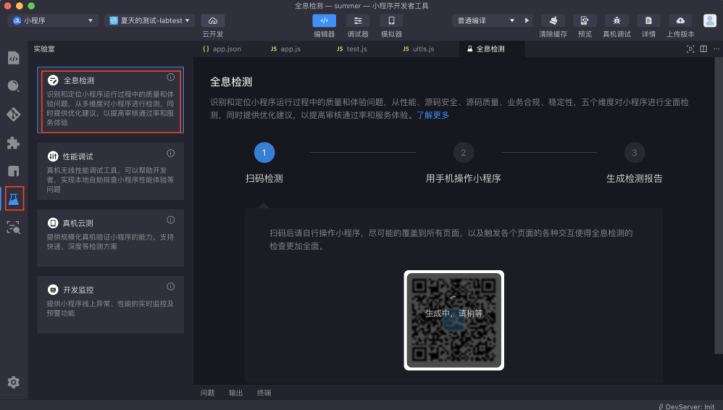Select the 全息检测 lab card

pos(111,100)
